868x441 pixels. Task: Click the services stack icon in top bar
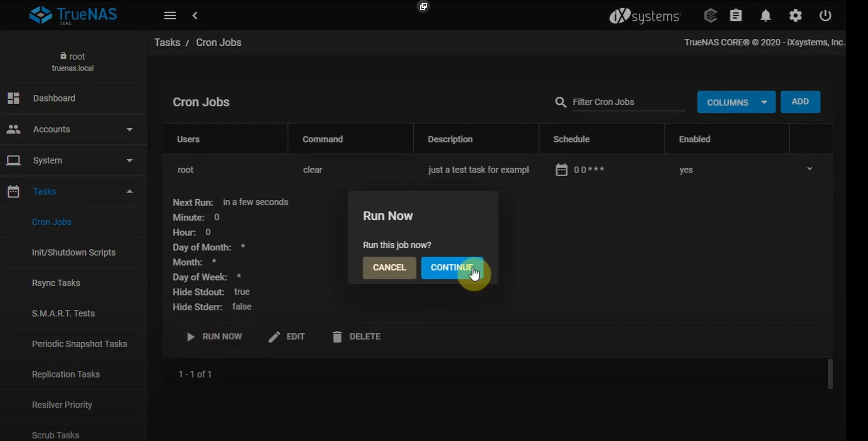[x=711, y=15]
